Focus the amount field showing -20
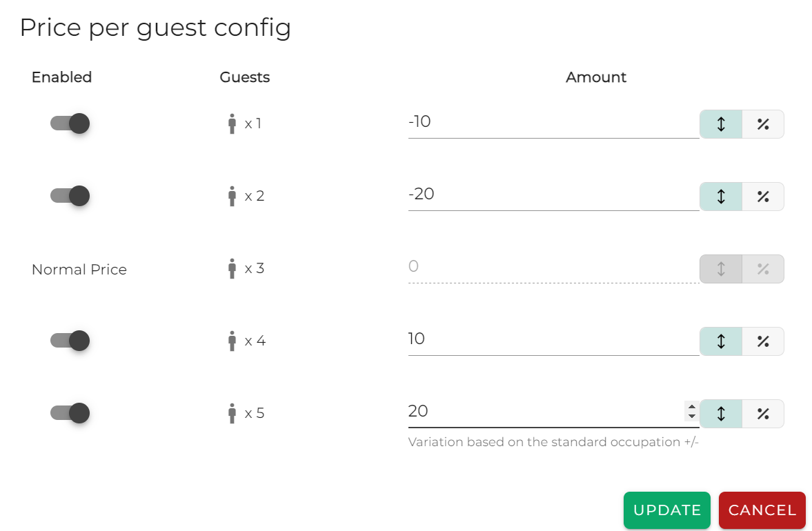This screenshot has height=531, width=812. coord(553,196)
